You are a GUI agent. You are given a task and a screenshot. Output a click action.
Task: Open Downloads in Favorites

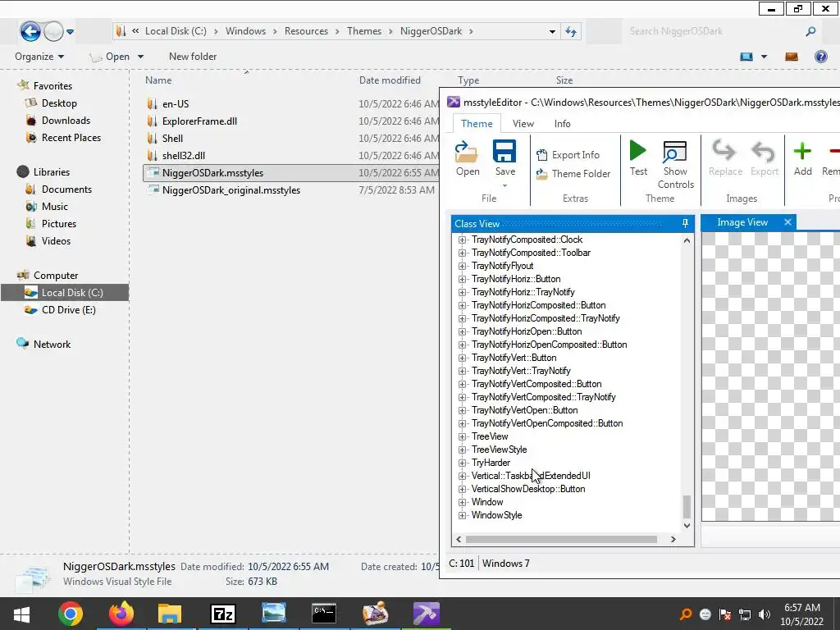point(66,121)
